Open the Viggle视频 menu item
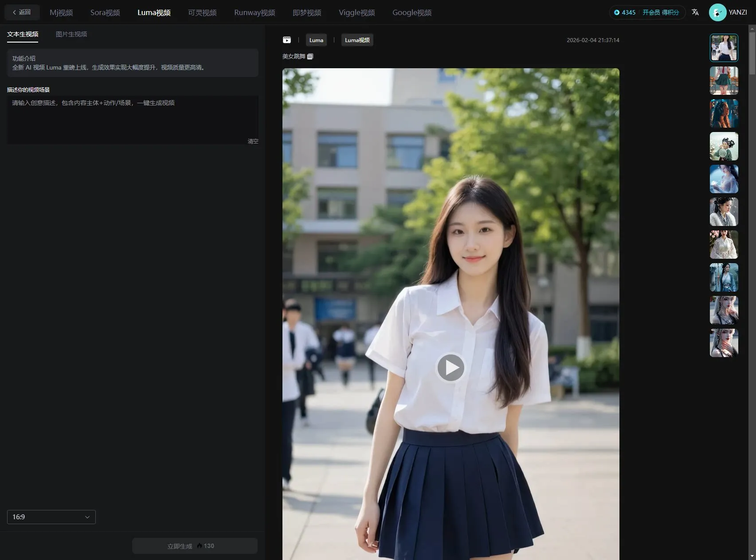 coord(356,12)
